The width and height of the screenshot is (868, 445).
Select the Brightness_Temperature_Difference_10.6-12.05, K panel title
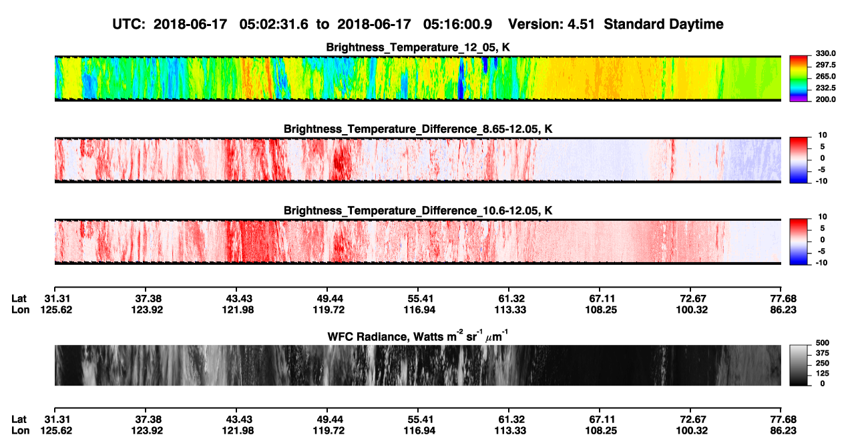click(x=418, y=211)
